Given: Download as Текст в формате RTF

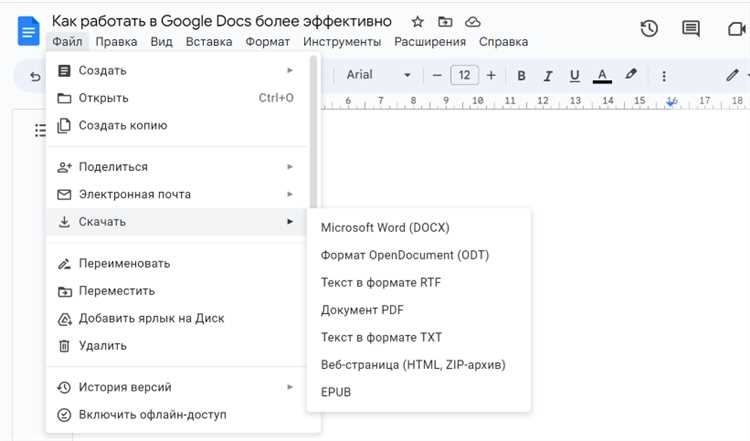Looking at the screenshot, I should click(x=419, y=283).
